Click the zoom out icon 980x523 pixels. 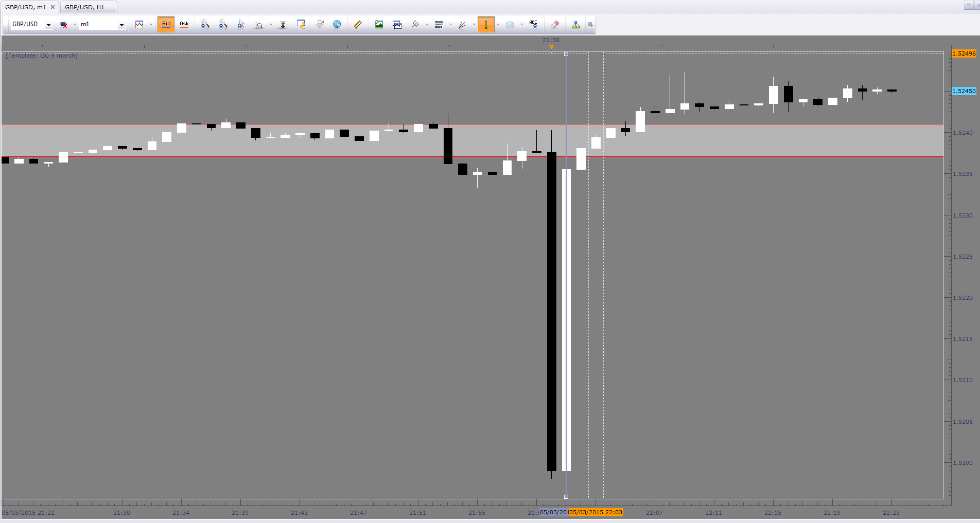223,25
